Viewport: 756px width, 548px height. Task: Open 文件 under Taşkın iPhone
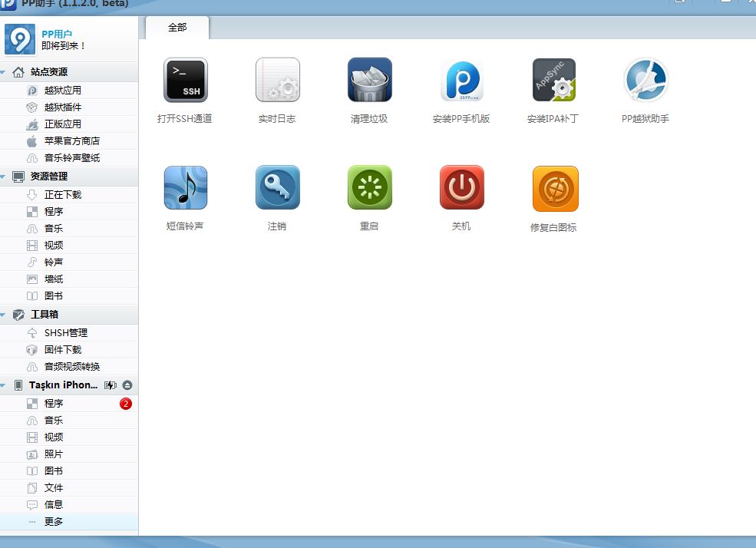[x=69, y=488]
